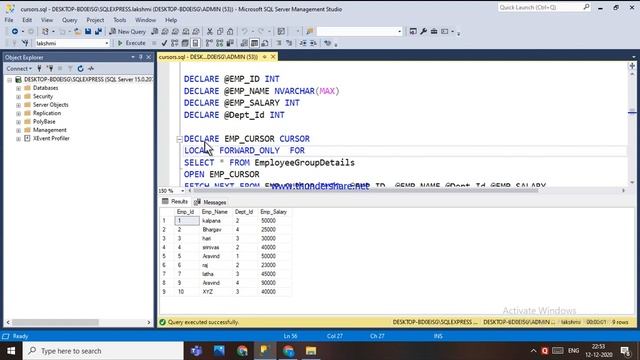
Task: Select the XEvent Profiler tree item
Action: coord(51,138)
